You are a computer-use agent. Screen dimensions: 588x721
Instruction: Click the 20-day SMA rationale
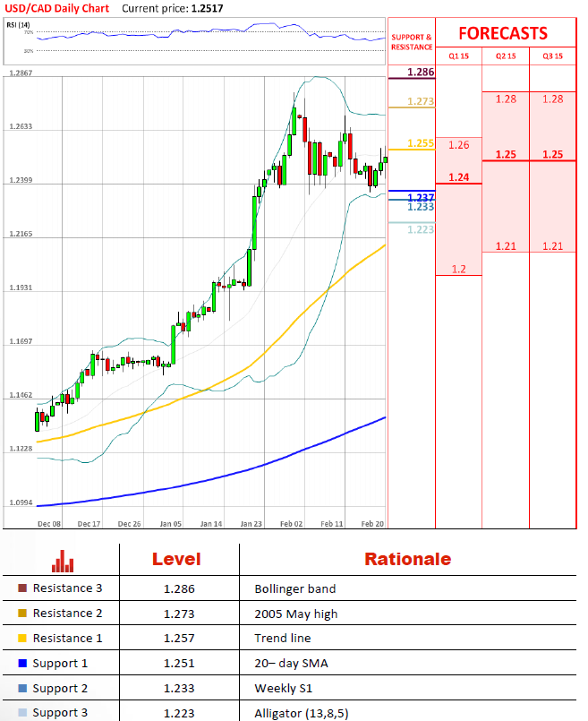pos(291,664)
